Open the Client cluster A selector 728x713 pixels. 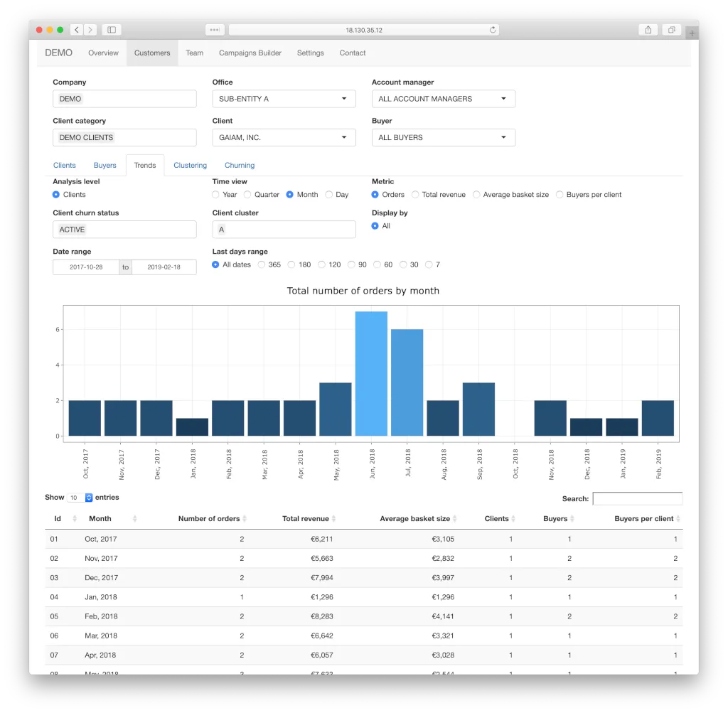pos(284,230)
